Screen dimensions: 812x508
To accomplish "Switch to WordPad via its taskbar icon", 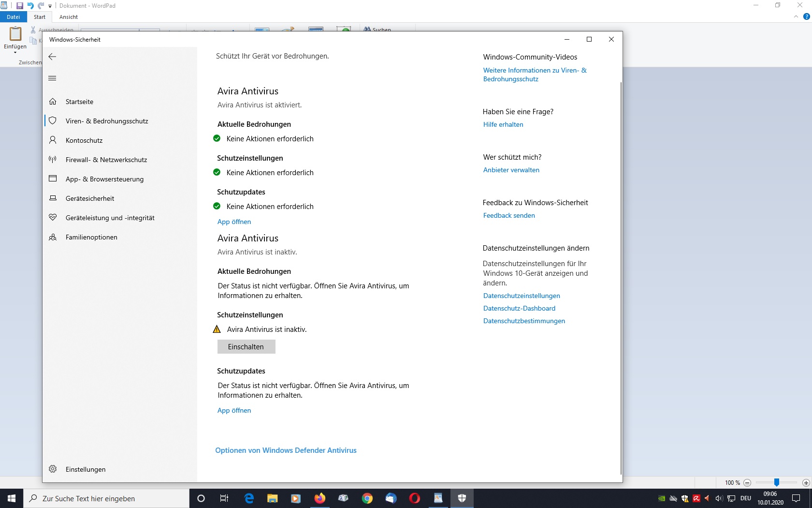I will click(x=438, y=498).
